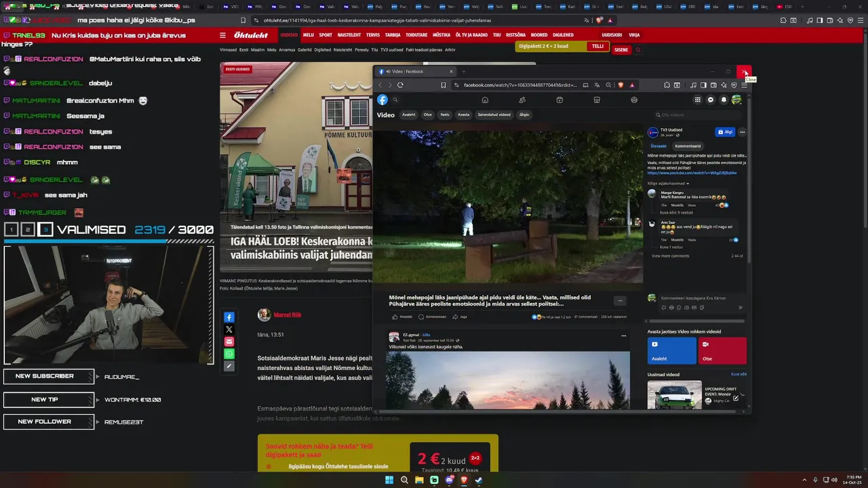This screenshot has height=488, width=868.
Task: Open Facebook Marketplace icon
Action: click(597, 100)
